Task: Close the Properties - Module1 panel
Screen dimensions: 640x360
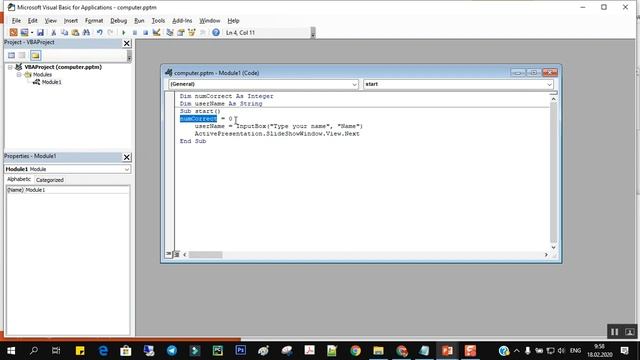Action: point(127,157)
